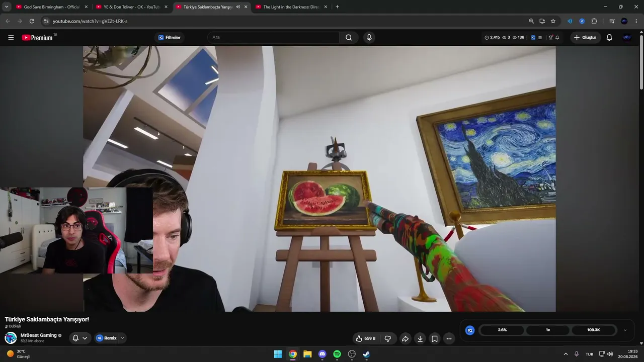
Task: Like the video with thumbs up
Action: point(366,338)
